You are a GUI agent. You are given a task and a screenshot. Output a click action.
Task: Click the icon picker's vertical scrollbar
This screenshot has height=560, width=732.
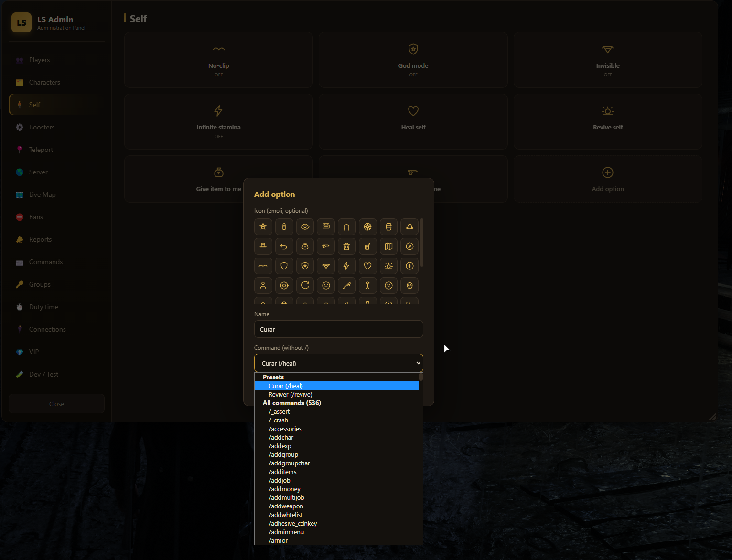(x=422, y=243)
